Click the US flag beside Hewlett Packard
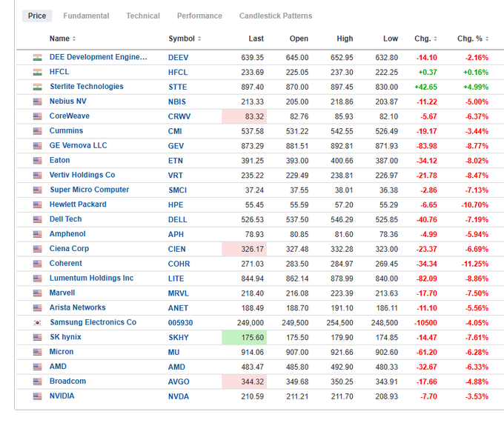504x423 pixels. [x=38, y=205]
